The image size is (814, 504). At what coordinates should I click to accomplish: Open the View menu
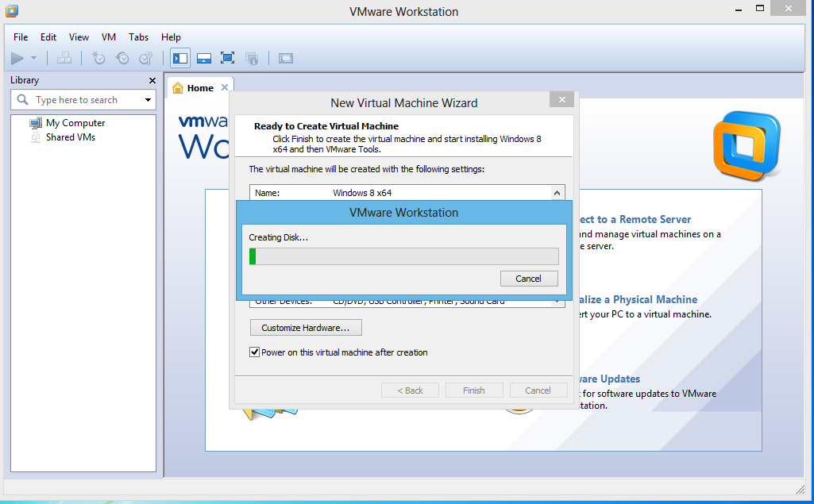pos(79,37)
